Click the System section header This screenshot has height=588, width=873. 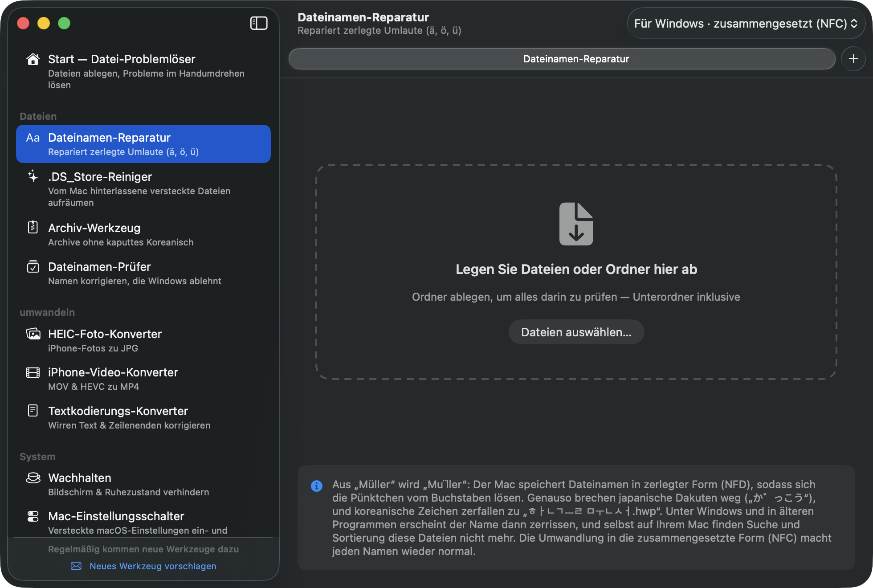tap(37, 457)
